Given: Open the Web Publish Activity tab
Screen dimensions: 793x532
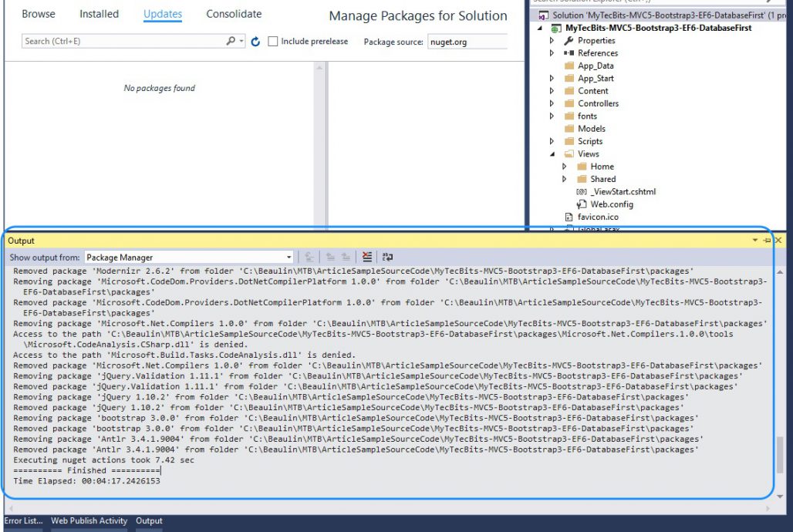Looking at the screenshot, I should click(89, 521).
